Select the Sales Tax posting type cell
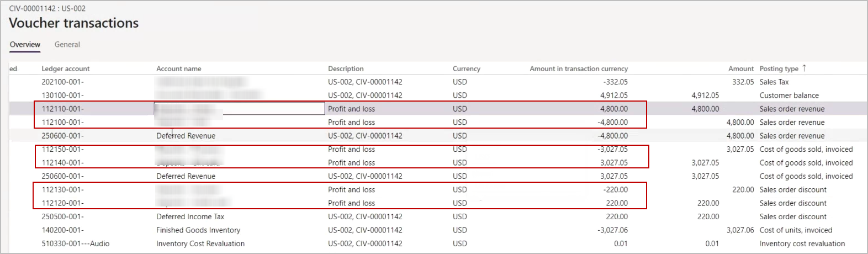868x254 pixels. 774,82
